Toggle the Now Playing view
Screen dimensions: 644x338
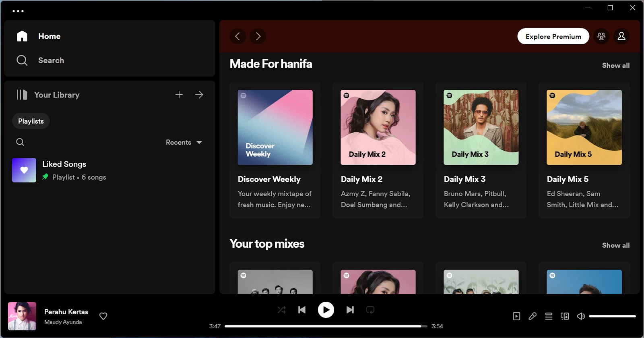point(516,316)
